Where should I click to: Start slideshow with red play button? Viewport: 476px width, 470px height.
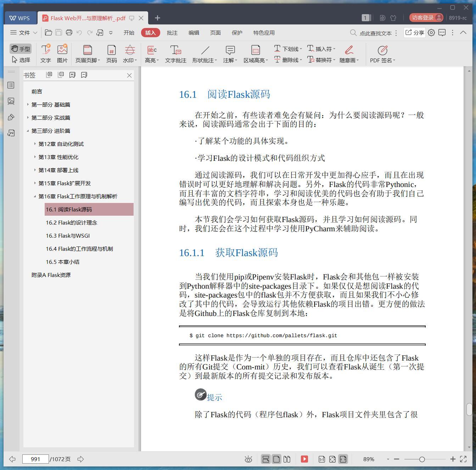pos(304,459)
